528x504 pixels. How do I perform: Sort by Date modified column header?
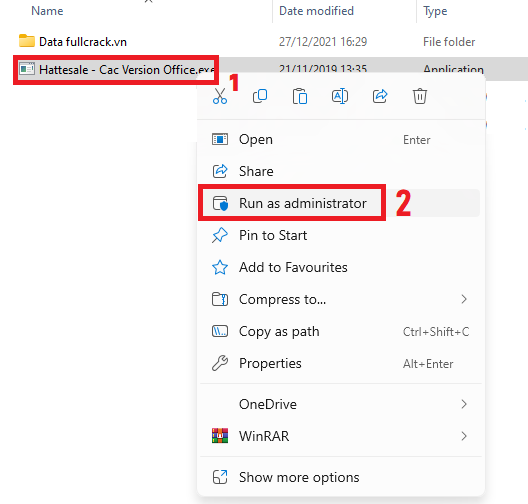(x=317, y=11)
